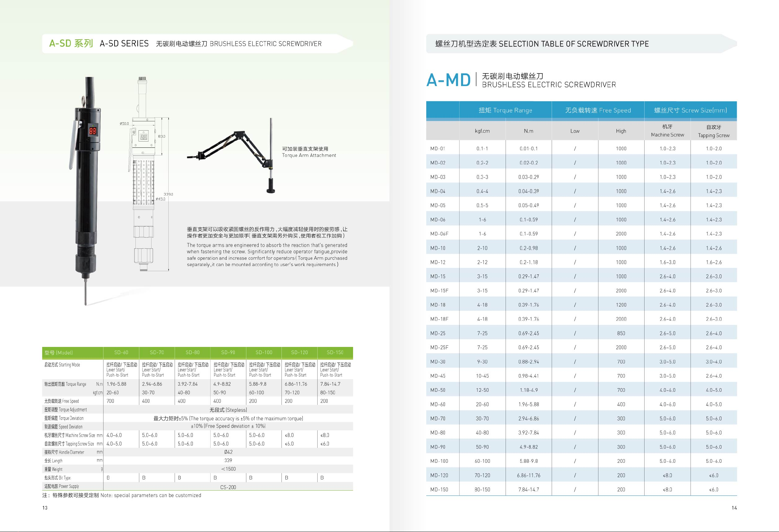Click the 'MD-150' model cell
779x532 pixels.
coord(439,489)
